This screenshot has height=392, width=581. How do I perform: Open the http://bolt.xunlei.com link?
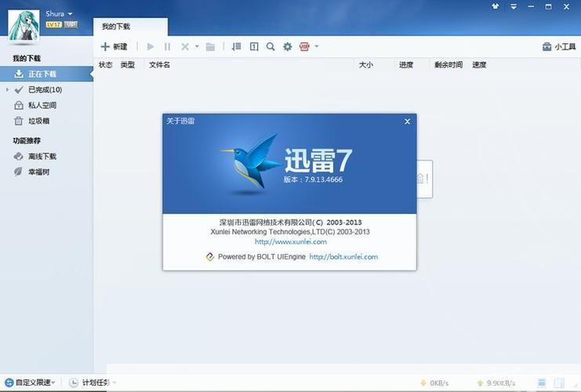coord(343,256)
